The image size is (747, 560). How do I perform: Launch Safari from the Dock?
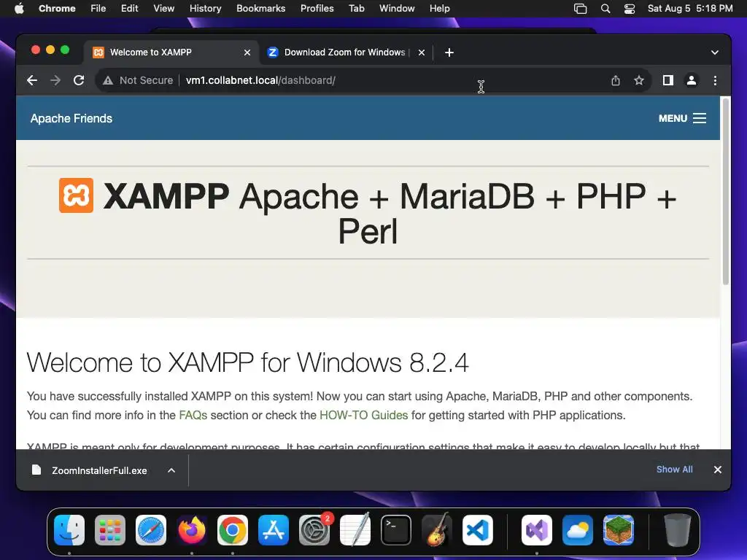(151, 530)
